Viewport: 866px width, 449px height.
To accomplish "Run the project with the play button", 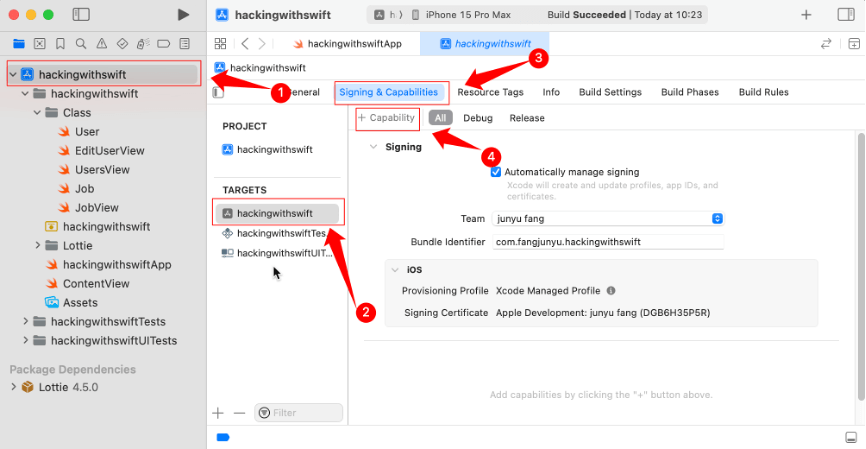I will [183, 15].
